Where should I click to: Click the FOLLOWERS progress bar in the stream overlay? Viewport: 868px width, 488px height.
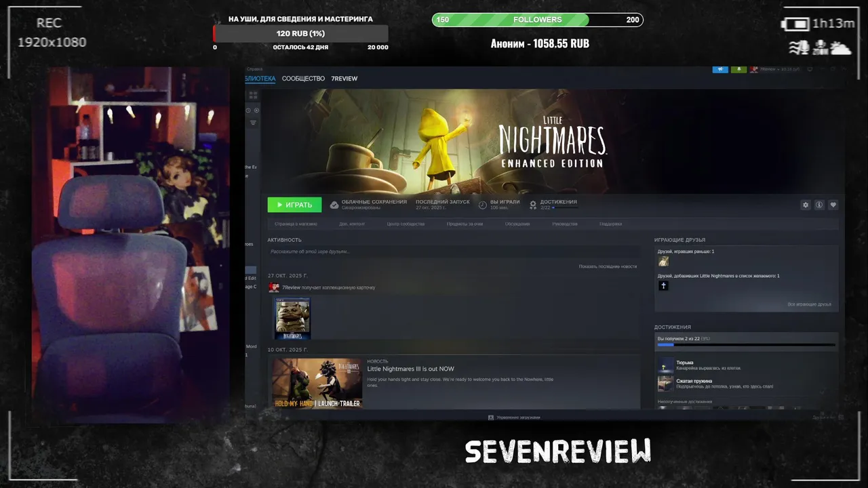pyautogui.click(x=538, y=20)
